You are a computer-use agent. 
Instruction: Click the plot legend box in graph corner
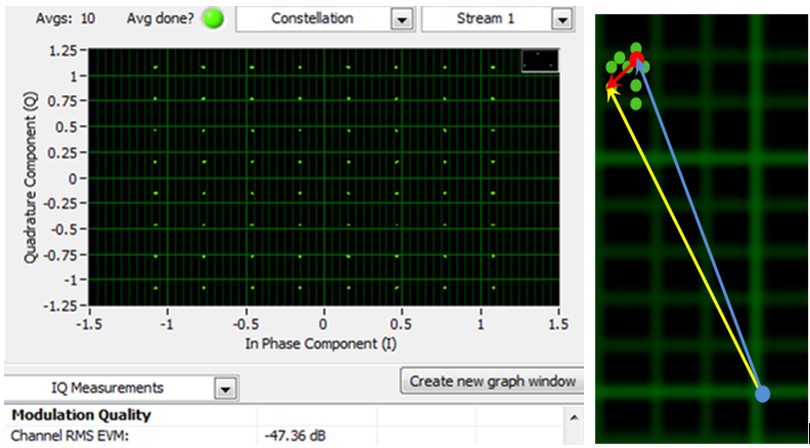[x=540, y=61]
